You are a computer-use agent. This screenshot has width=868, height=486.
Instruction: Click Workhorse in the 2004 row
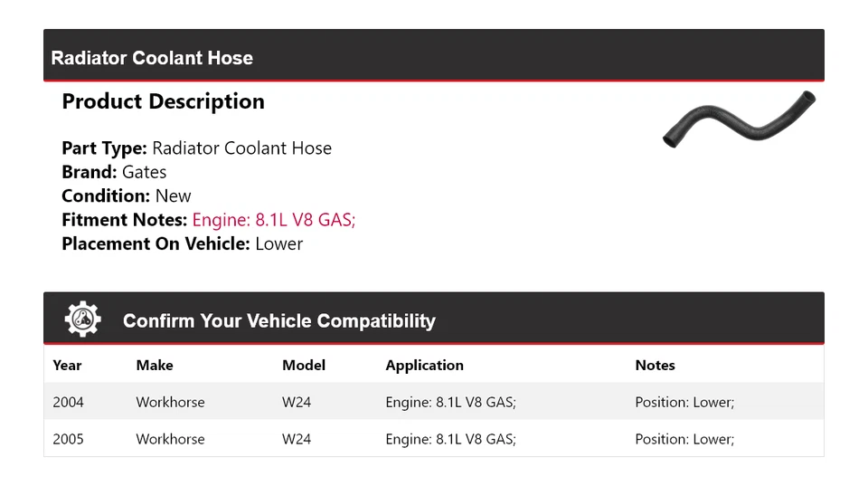170,402
